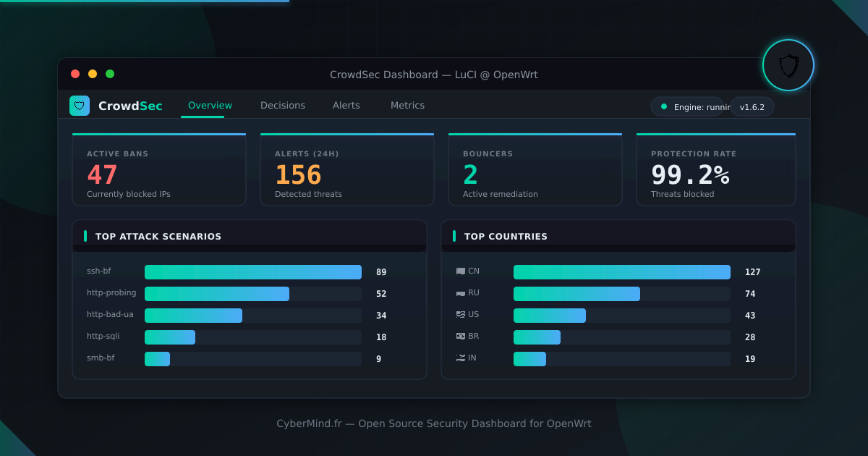The width and height of the screenshot is (868, 456).
Task: Click the Top Attack Scenarios panel header
Action: tap(158, 236)
